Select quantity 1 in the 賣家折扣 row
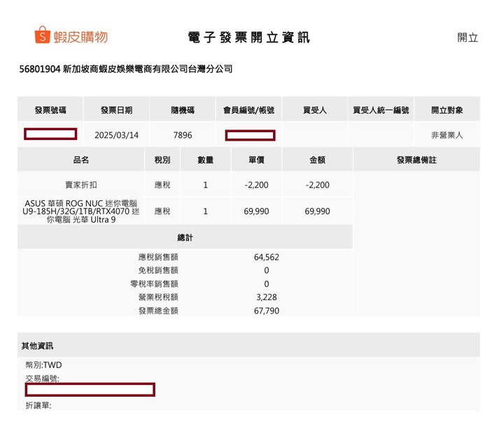Image resolution: width=504 pixels, height=445 pixels. pyautogui.click(x=205, y=185)
